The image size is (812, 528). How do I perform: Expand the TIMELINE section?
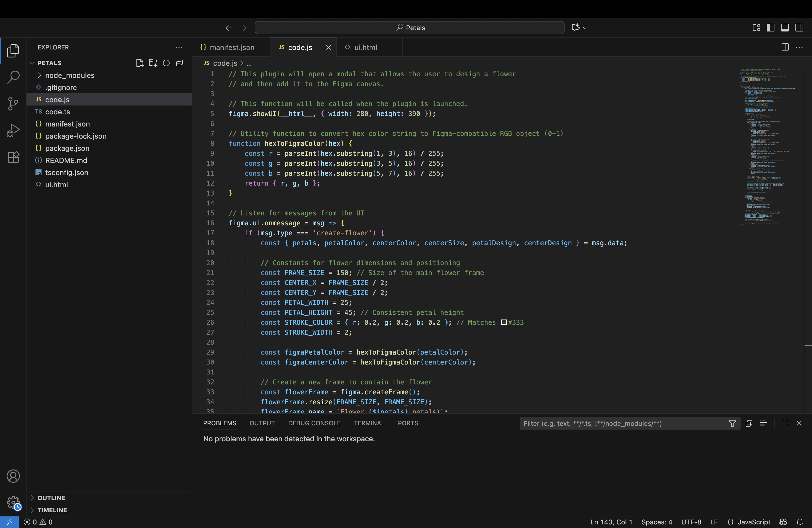[x=52, y=510]
